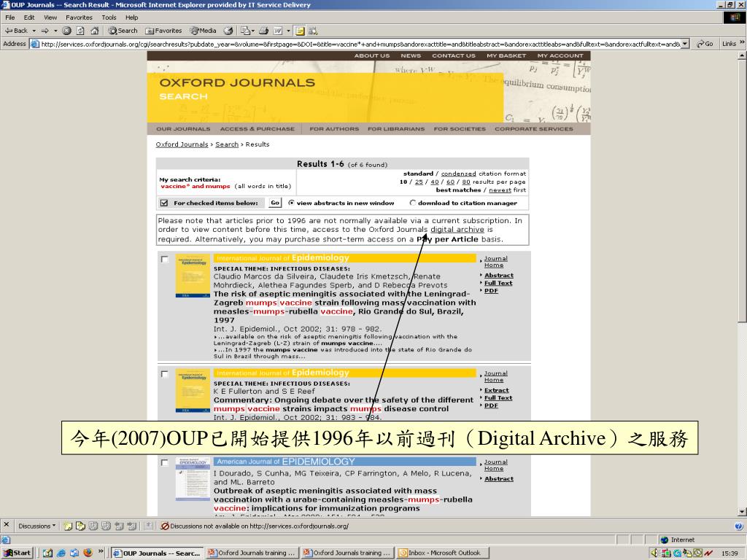Launch Internet Explorer from quick launch
The height and width of the screenshot is (560, 747).
[x=61, y=553]
